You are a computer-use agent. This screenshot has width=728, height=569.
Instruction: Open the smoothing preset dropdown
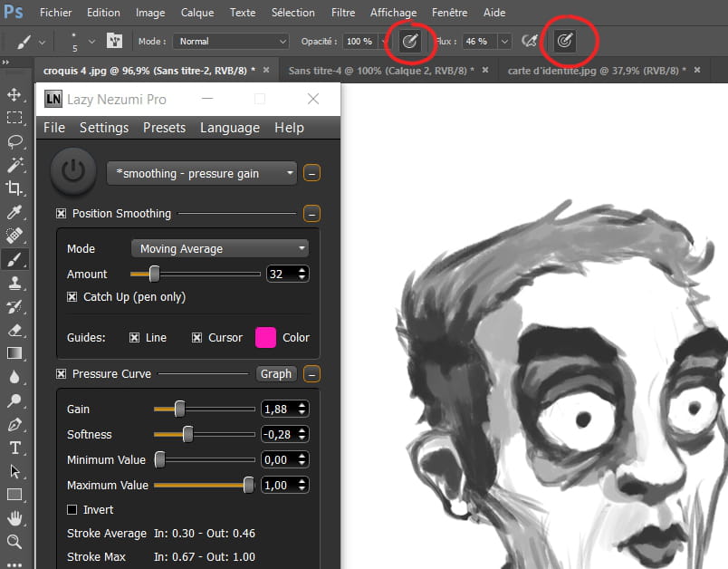click(202, 173)
